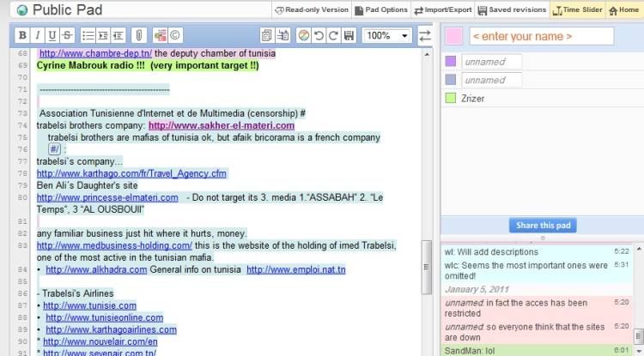Click the #/ button on line 76
Image resolution: width=644 pixels, height=356 pixels.
click(54, 149)
